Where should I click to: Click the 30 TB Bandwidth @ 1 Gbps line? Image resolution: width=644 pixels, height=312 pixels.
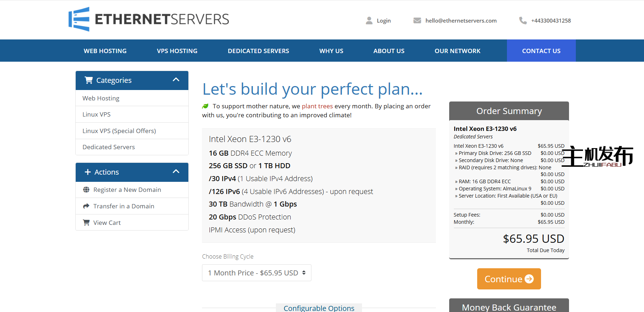pyautogui.click(x=253, y=204)
